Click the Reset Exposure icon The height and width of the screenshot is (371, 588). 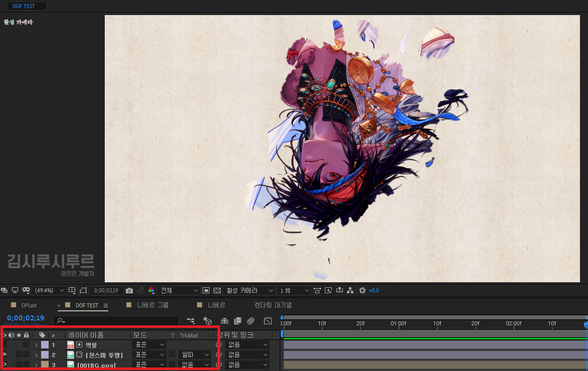tap(362, 290)
